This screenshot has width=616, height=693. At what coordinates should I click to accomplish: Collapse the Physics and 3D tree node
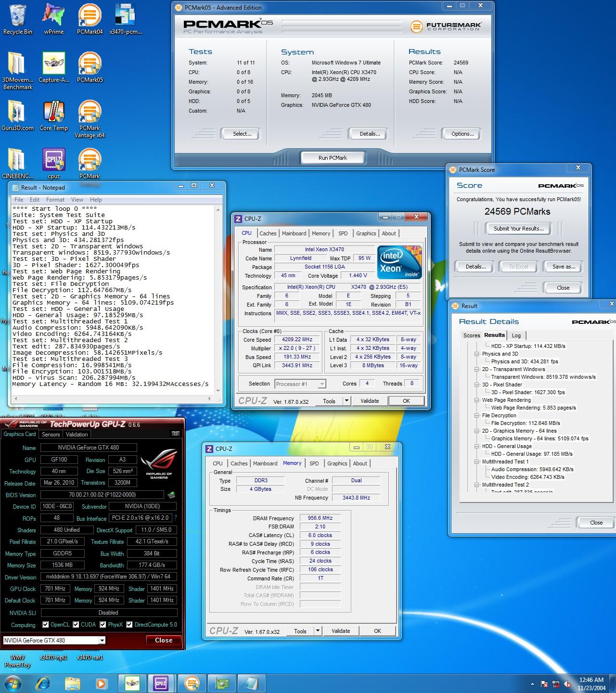pos(477,354)
